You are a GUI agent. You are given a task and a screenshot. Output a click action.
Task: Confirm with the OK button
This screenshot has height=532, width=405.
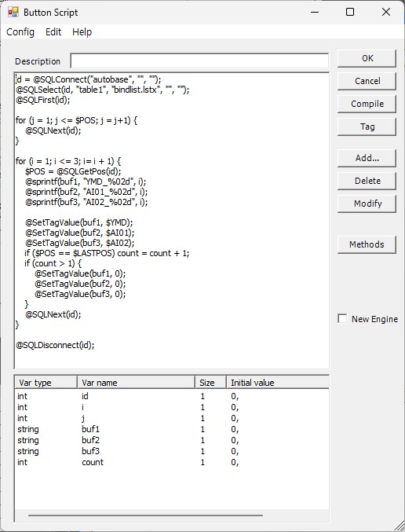coord(367,58)
